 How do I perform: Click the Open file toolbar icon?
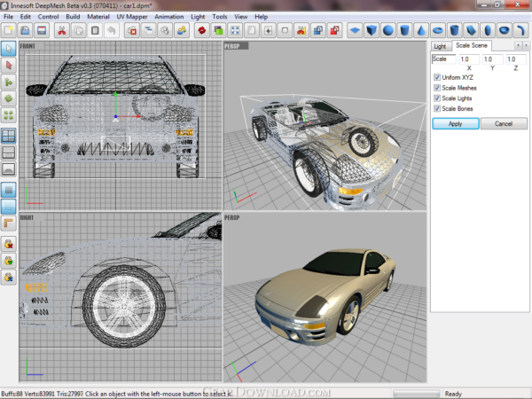(x=25, y=30)
